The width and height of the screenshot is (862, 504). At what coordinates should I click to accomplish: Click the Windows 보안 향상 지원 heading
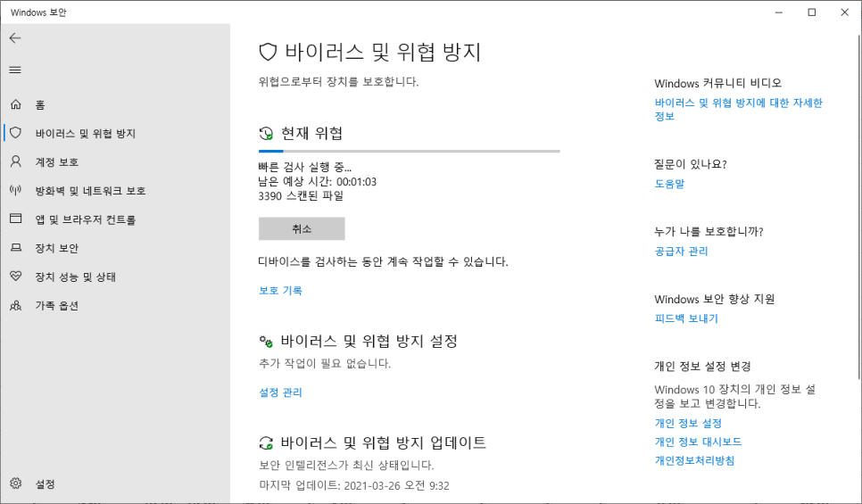[714, 299]
